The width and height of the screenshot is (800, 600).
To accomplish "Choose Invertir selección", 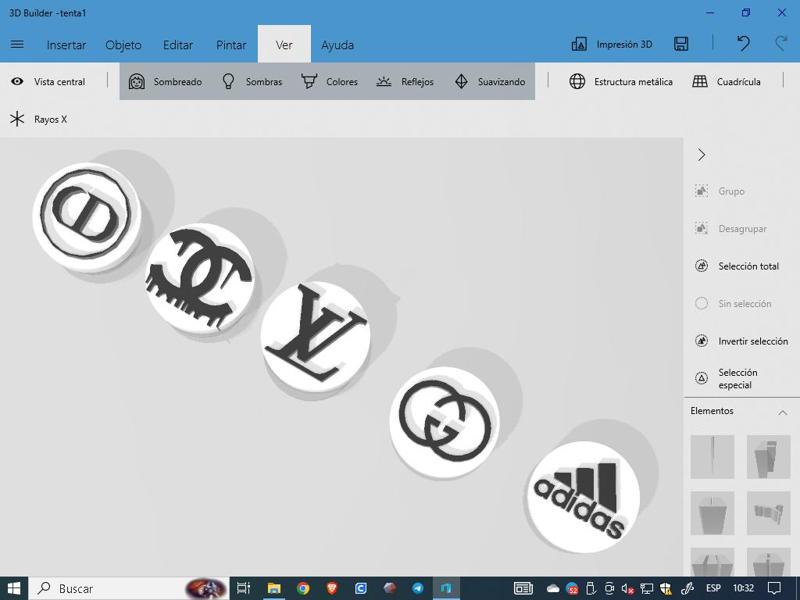I will (x=741, y=341).
